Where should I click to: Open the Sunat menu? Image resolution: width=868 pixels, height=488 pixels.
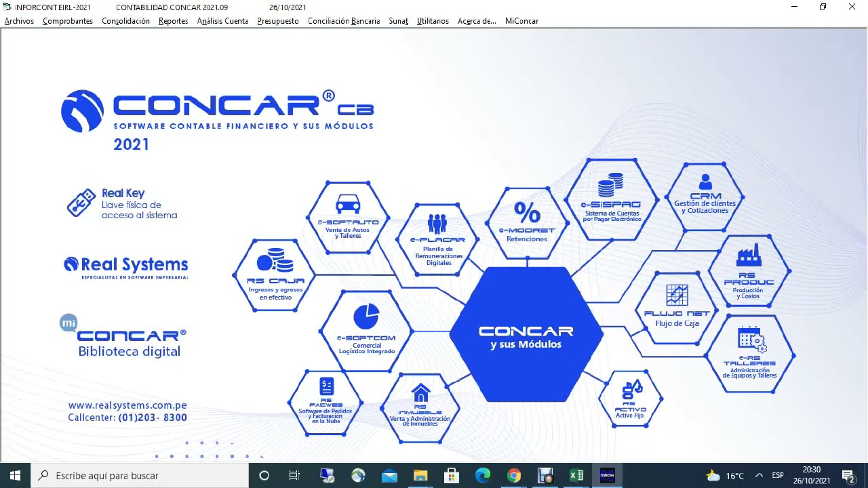pos(398,21)
